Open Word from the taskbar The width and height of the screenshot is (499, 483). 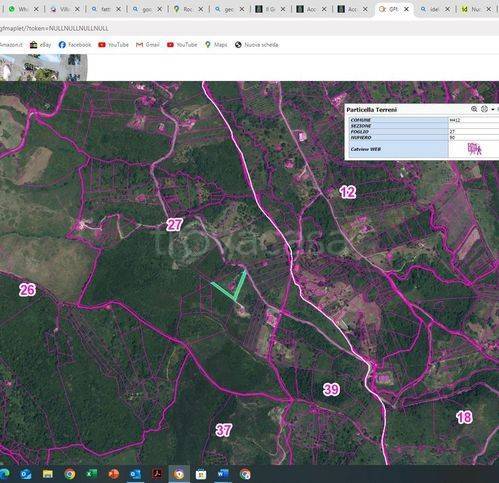pos(223,474)
